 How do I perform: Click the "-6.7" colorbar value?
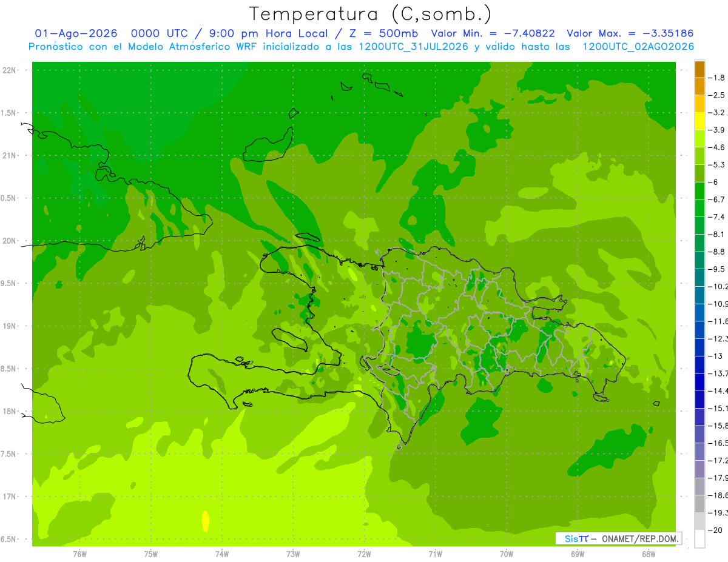point(717,199)
